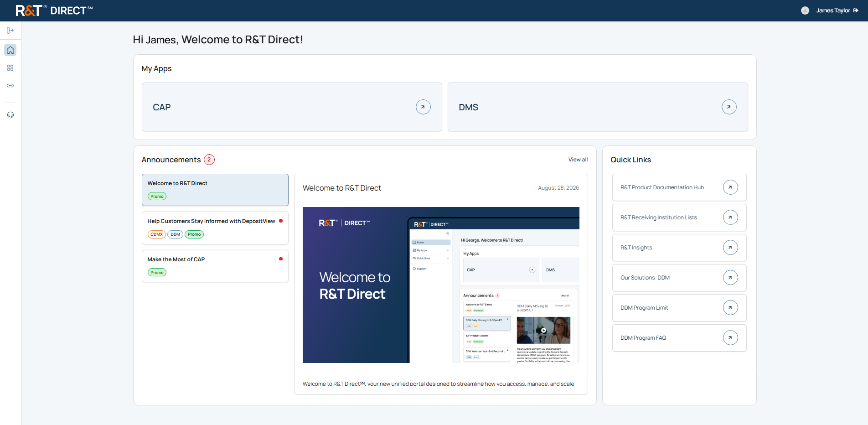Click the Announcements heading

pos(171,160)
